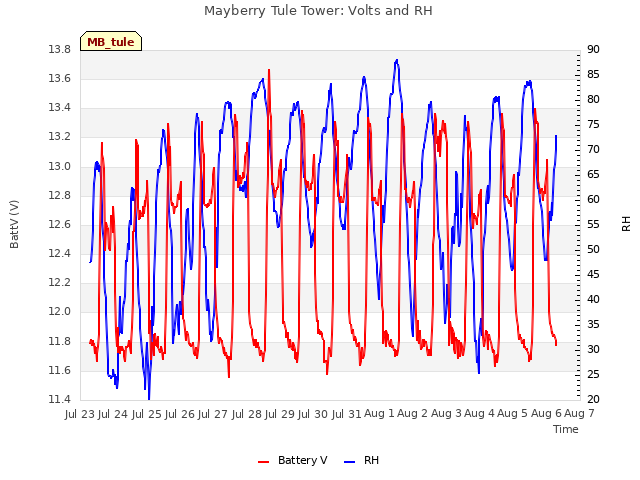This screenshot has width=640, height=480.
Task: Click the Aug 2 date label
Action: 412,414
